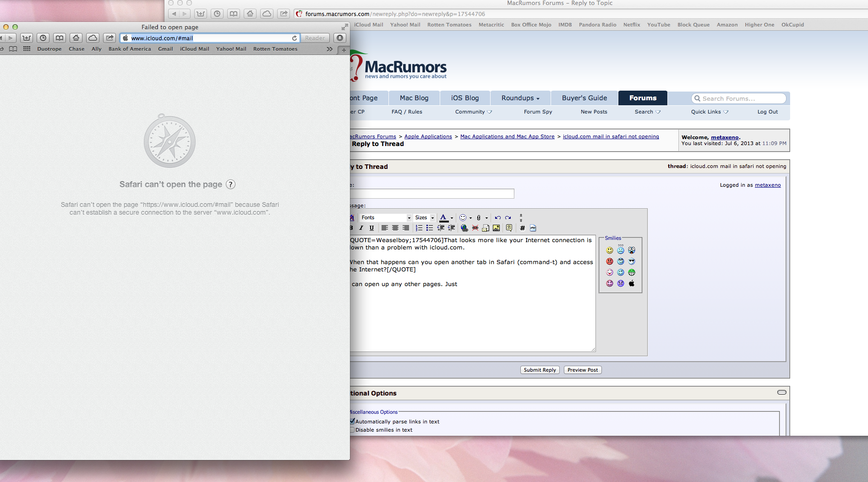Viewport: 868px width, 482px height.
Task: Insert the red angry smilie
Action: click(610, 261)
